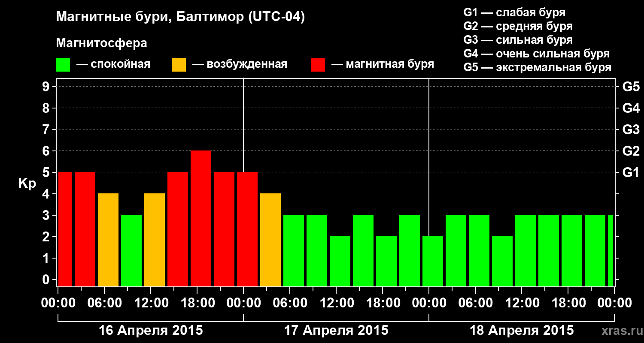The height and width of the screenshot is (343, 644).
Task: Click the G3 label on the right axis
Action: pyautogui.click(x=631, y=129)
